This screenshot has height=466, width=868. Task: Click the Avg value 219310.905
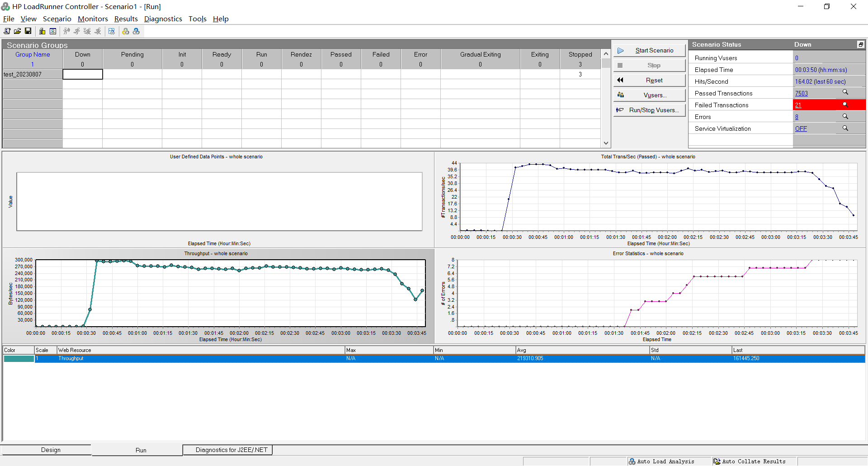pyautogui.click(x=530, y=358)
